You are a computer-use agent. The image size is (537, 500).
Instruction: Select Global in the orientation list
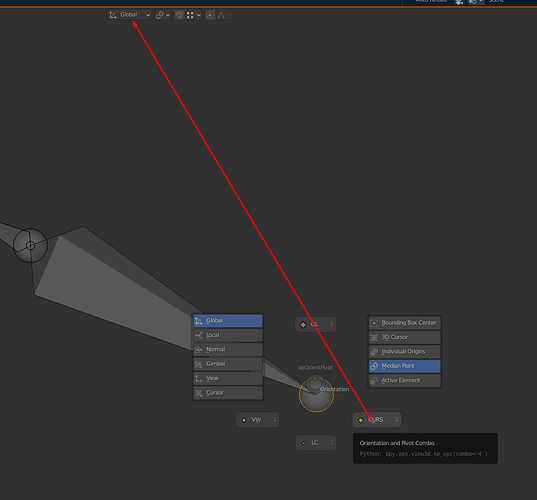[228, 321]
